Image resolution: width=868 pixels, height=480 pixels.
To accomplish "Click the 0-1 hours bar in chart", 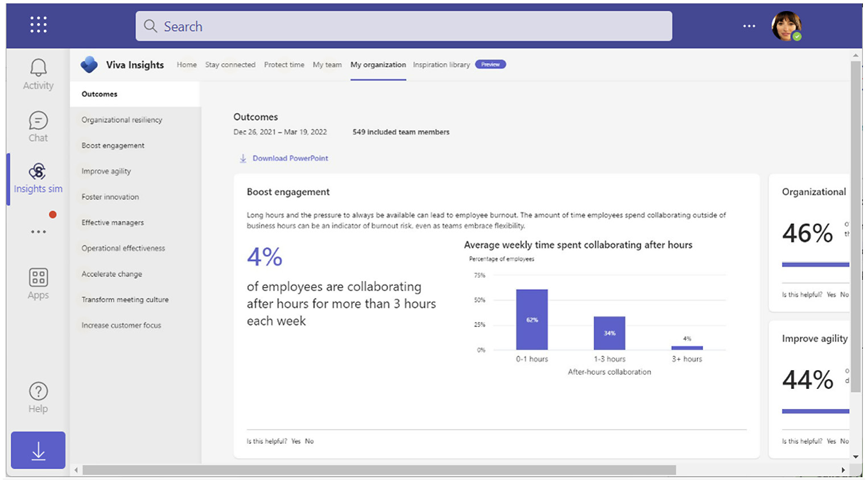I will coord(532,319).
